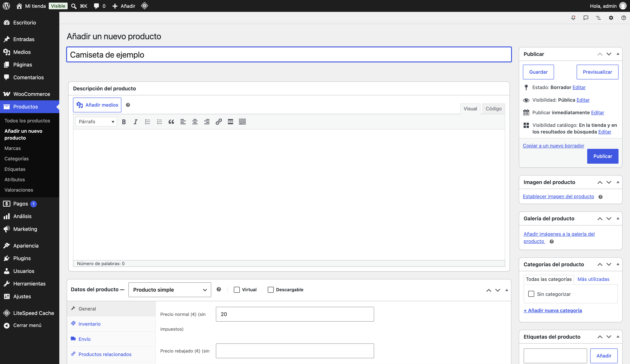Collapse the Categorías del producto panel
Screen dimensions: 630x364
click(x=618, y=264)
